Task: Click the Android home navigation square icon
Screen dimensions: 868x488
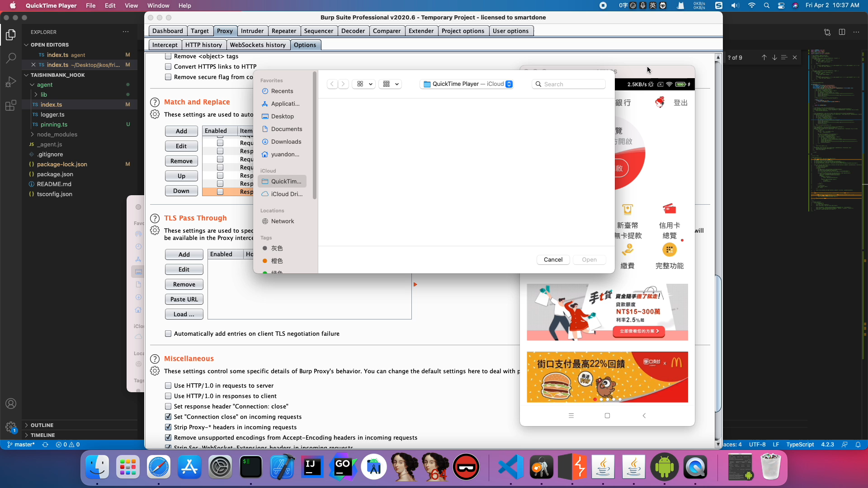Action: (x=607, y=416)
